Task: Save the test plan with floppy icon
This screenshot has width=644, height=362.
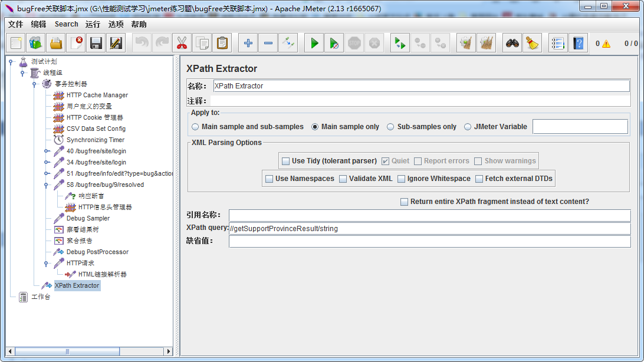Action: pyautogui.click(x=96, y=43)
